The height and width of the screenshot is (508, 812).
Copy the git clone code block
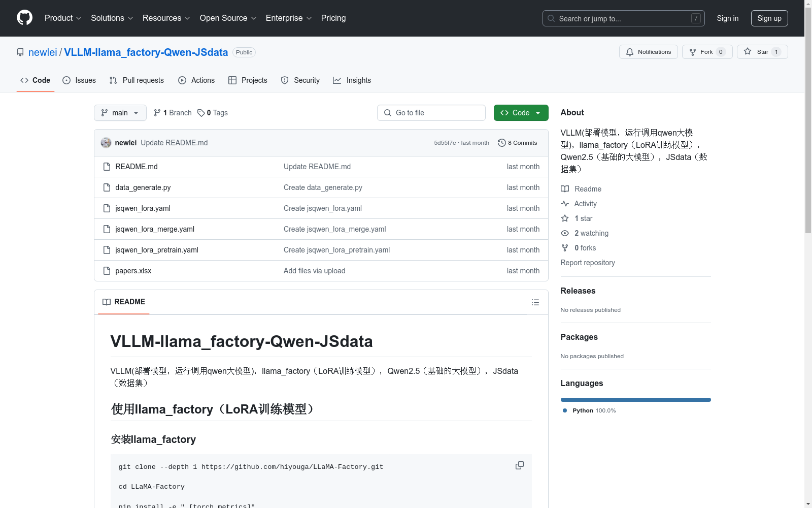[520, 465]
